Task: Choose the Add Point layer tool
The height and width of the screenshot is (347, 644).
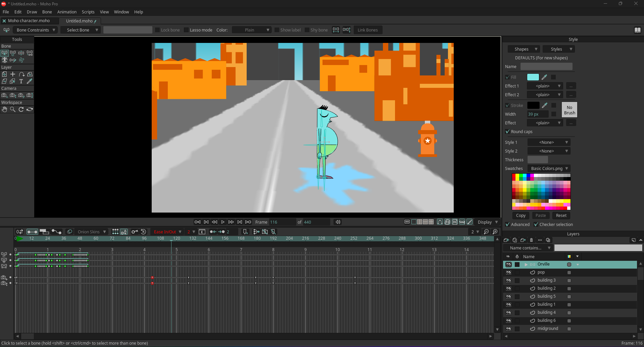Action: coord(13,74)
